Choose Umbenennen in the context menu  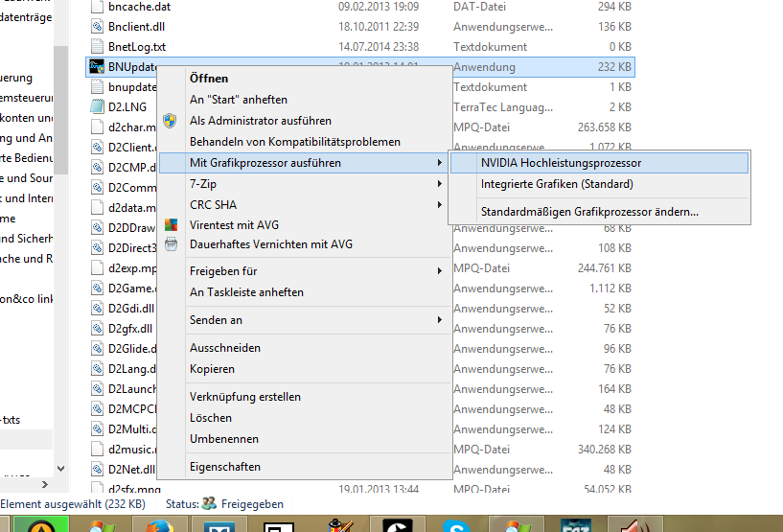tap(304, 439)
